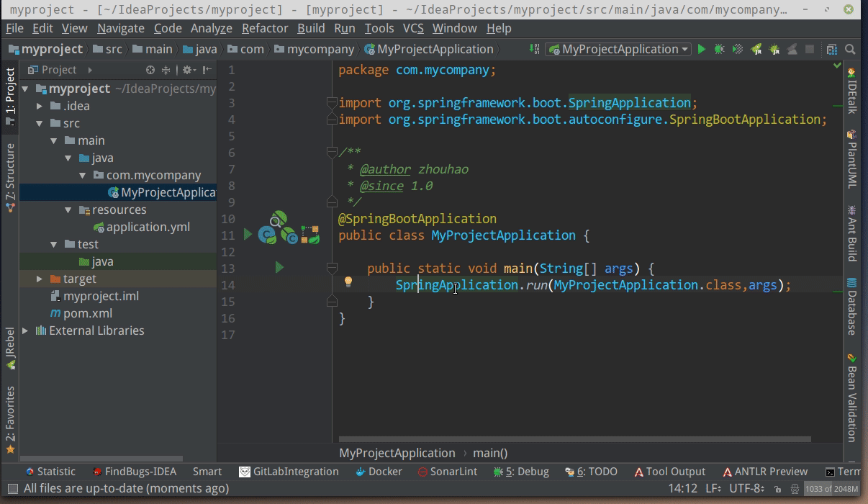
Task: Click run gutter arrow on class line 11
Action: 248,235
